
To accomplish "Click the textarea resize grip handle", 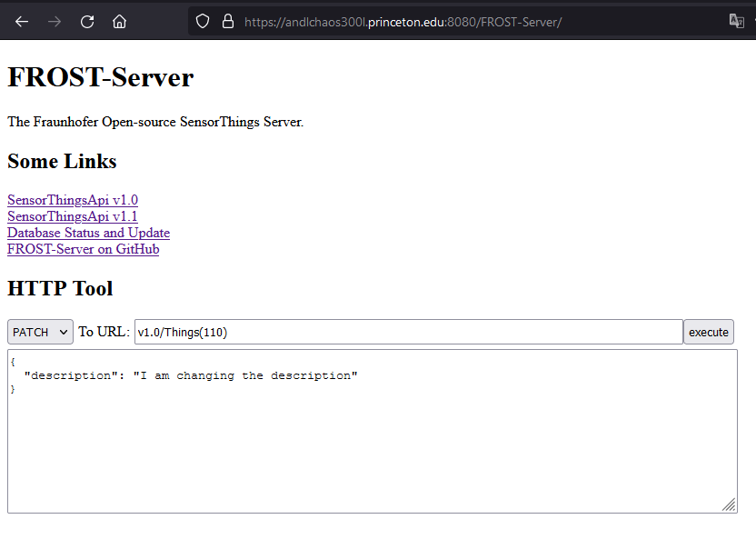I will pos(729,504).
